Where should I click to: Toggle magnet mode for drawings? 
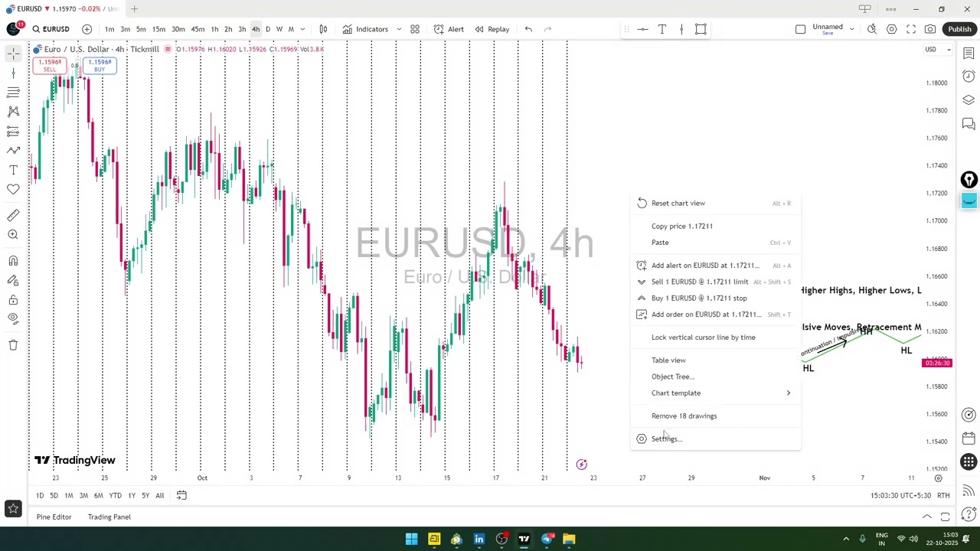(x=13, y=261)
